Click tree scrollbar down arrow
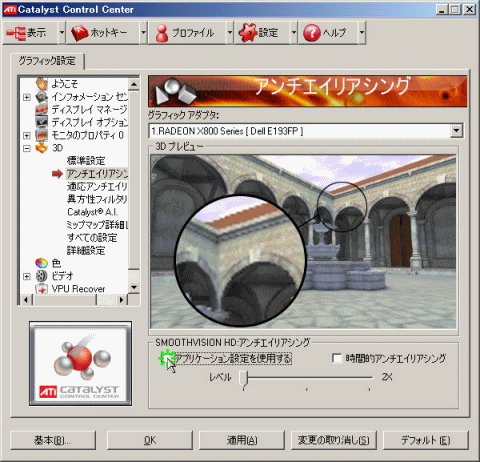This screenshot has height=462, width=480. coord(134,287)
